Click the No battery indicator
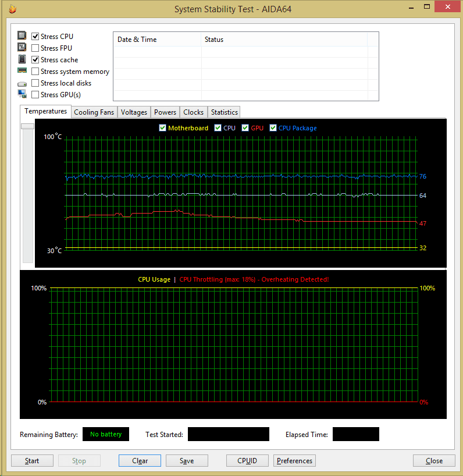 106,434
